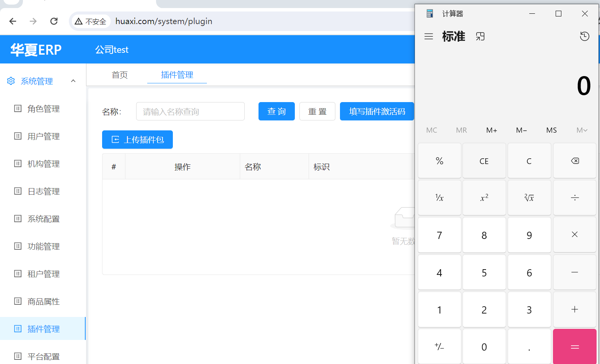Switch to the 插件管理 tab
The height and width of the screenshot is (364, 600).
pos(177,75)
